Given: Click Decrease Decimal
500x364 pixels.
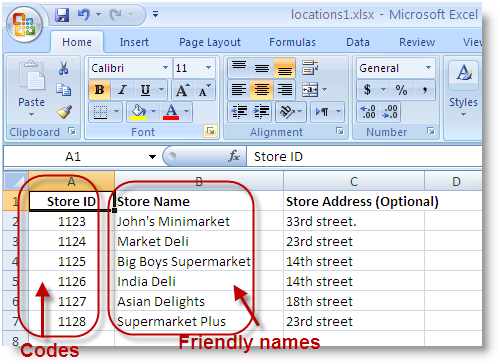Looking at the screenshot, I should [x=390, y=112].
